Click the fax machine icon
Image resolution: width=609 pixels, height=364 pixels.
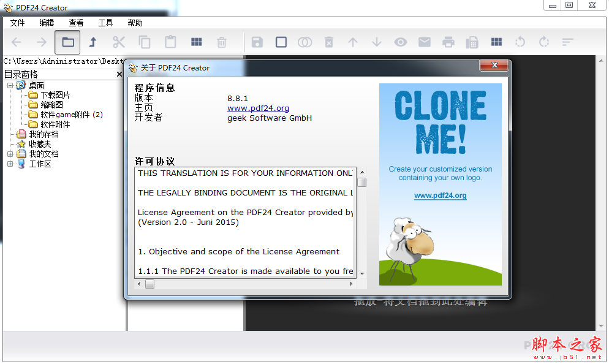(472, 42)
